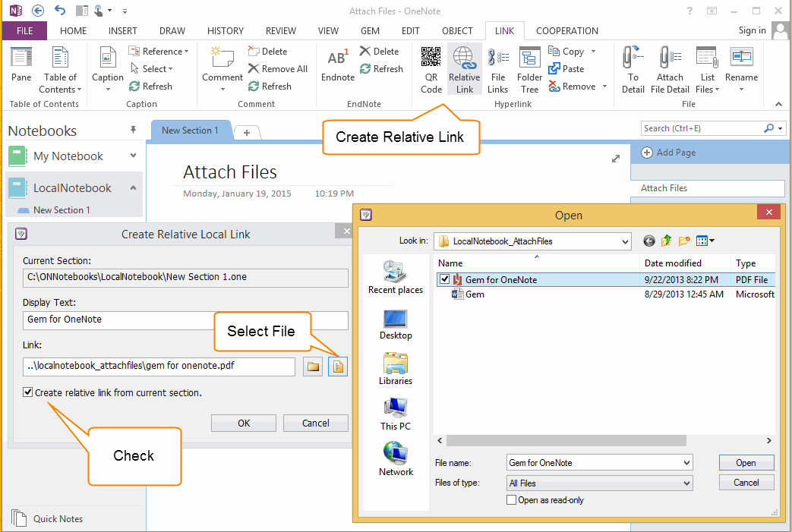This screenshot has height=532, width=792.
Task: Click the Pane icon in Table of Contents group
Action: point(21,64)
